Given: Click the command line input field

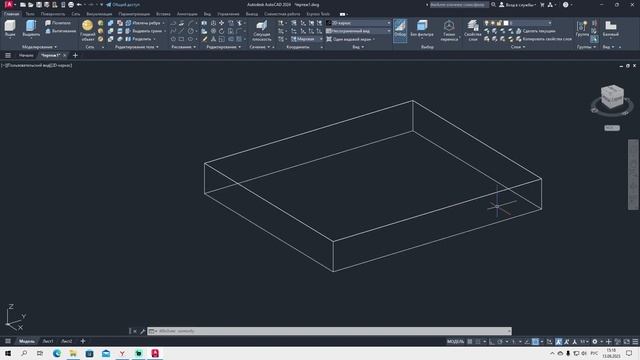Looking at the screenshot, I should 330,331.
